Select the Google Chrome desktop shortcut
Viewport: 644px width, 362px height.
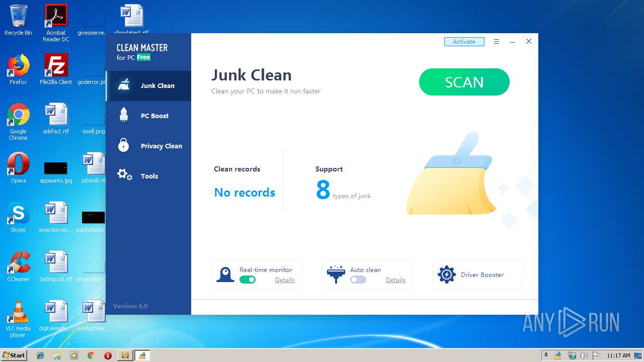(18, 122)
